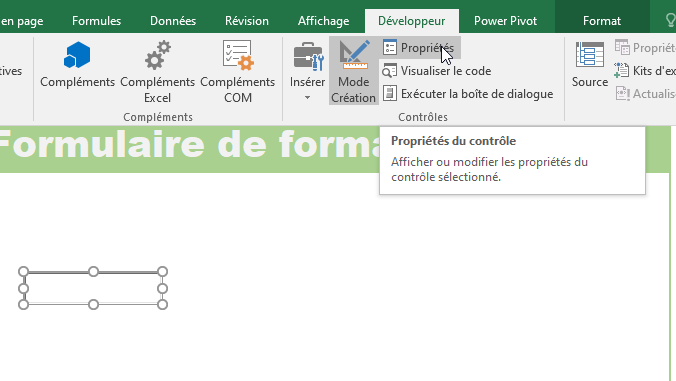Open the Révision tab
The width and height of the screenshot is (676, 381).
point(247,21)
